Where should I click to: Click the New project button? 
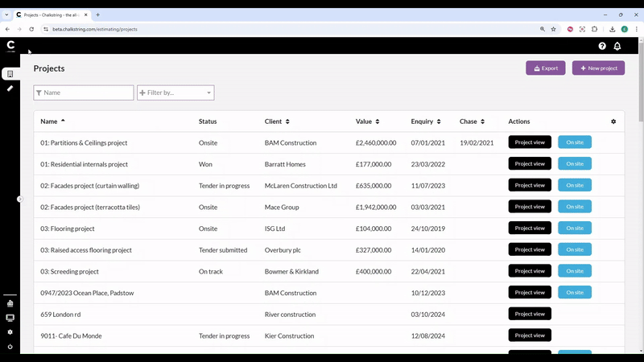[x=598, y=68]
